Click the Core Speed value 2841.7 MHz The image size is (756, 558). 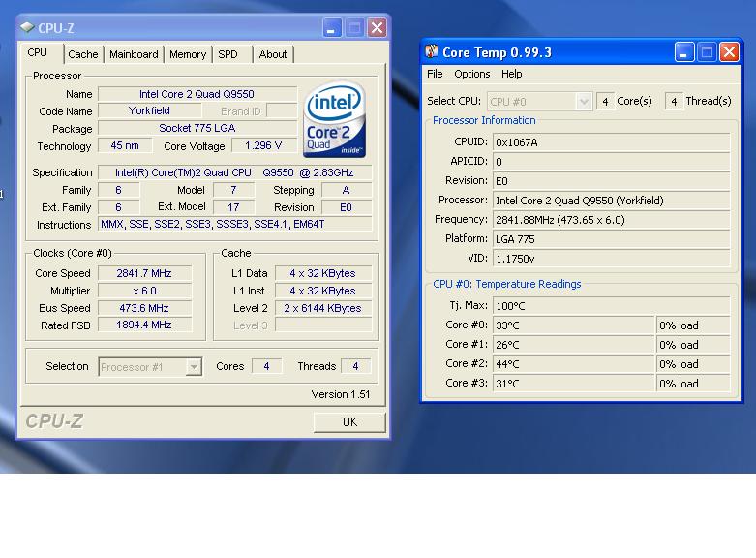tap(144, 273)
